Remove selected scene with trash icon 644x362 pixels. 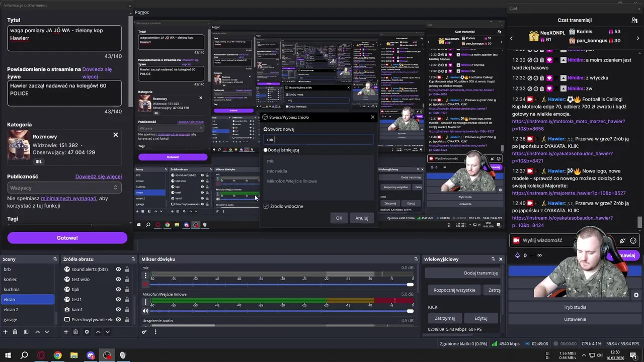pyautogui.click(x=15, y=332)
